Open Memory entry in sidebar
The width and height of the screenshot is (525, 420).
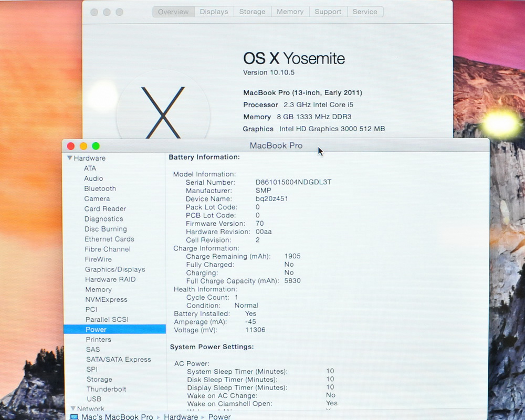[x=99, y=289]
